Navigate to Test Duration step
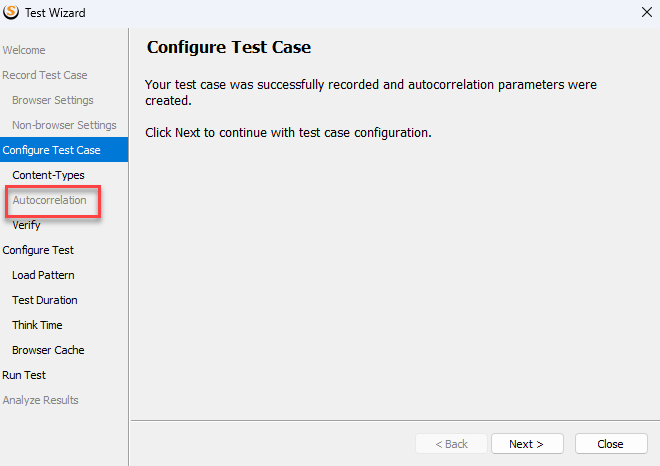660x466 pixels. (45, 300)
